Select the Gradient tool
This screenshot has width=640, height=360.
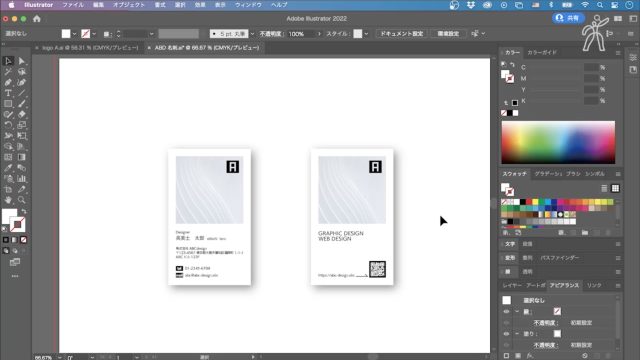point(22,157)
